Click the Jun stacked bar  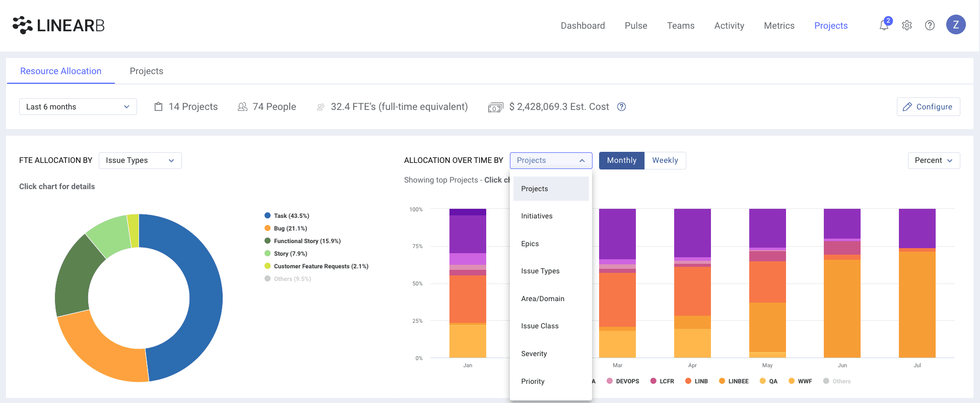tap(842, 283)
